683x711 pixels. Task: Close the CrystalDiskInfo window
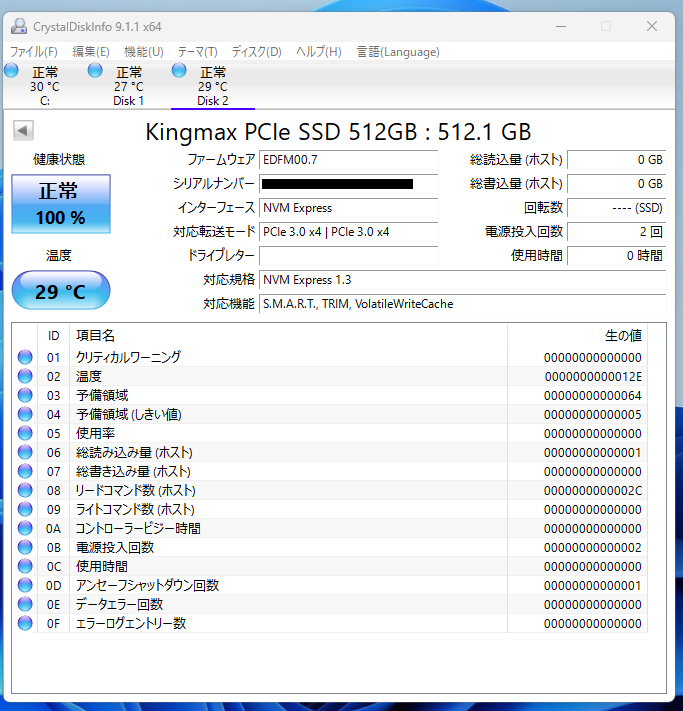(652, 26)
